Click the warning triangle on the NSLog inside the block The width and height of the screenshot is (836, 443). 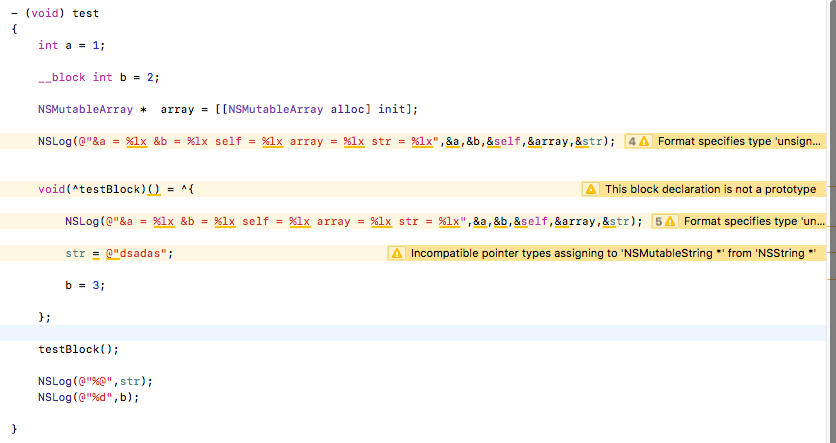(x=671, y=221)
